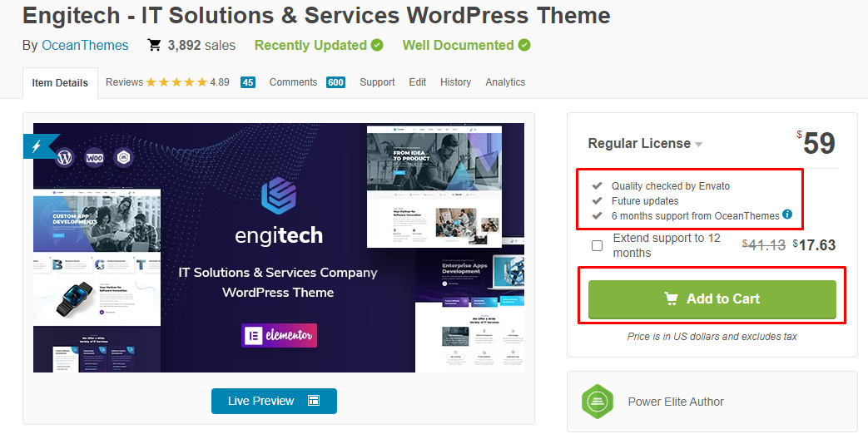Image resolution: width=868 pixels, height=444 pixels.
Task: Click the discounted $17.63 price
Action: [814, 245]
